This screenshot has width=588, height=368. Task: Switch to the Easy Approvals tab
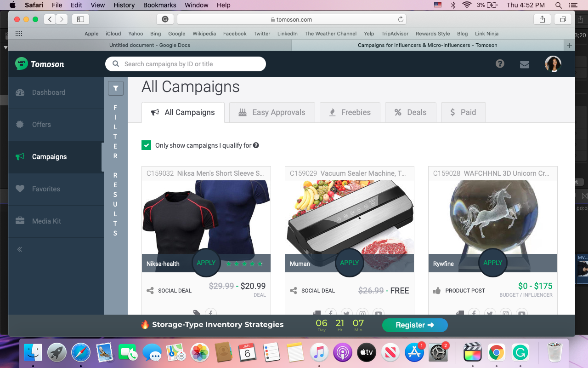pyautogui.click(x=272, y=112)
